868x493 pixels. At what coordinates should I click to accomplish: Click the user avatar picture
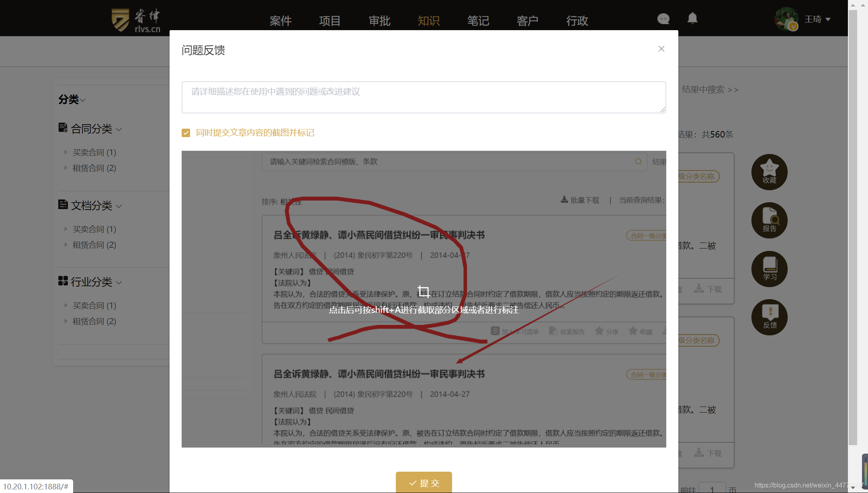(x=786, y=19)
